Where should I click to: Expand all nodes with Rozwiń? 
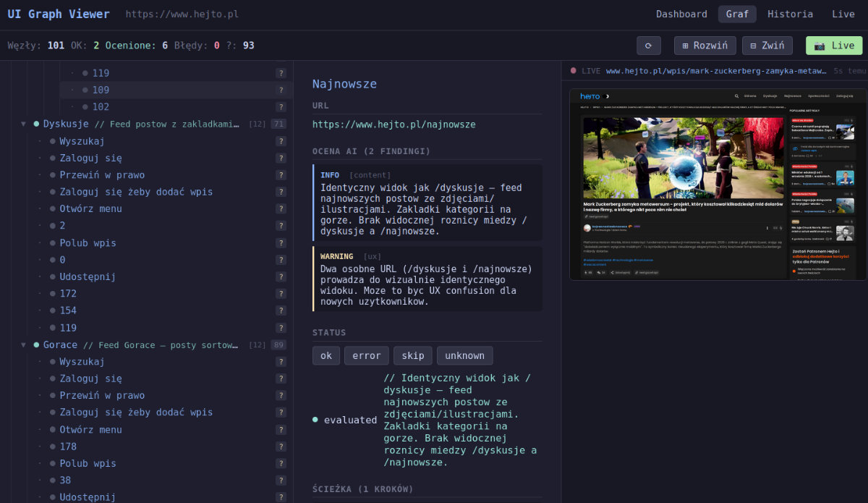tap(705, 46)
